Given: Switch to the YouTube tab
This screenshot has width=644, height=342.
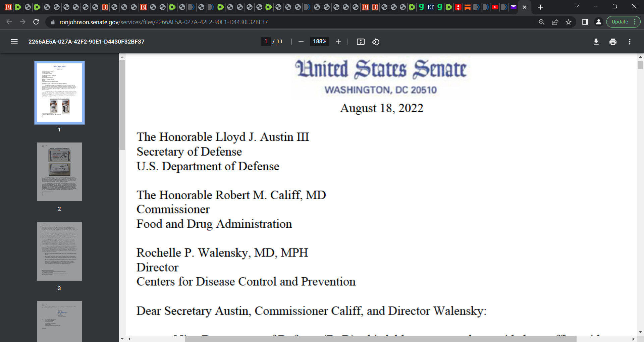Looking at the screenshot, I should 495,7.
